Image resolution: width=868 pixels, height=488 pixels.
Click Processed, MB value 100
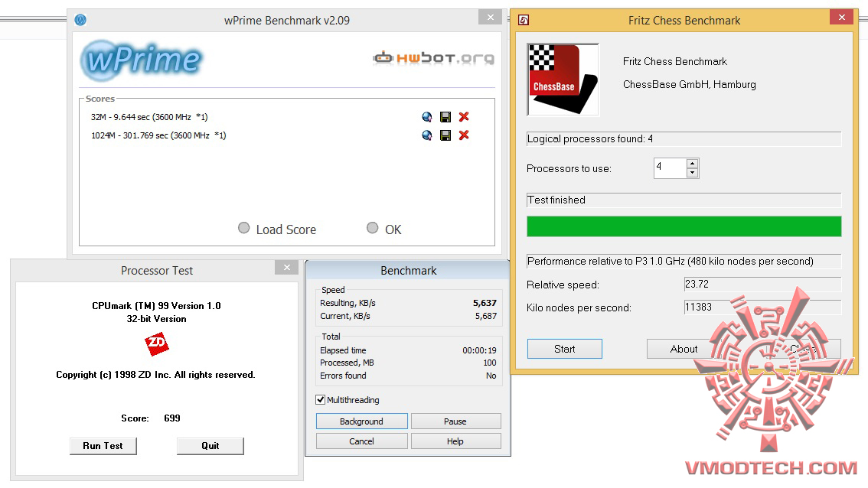(x=489, y=363)
